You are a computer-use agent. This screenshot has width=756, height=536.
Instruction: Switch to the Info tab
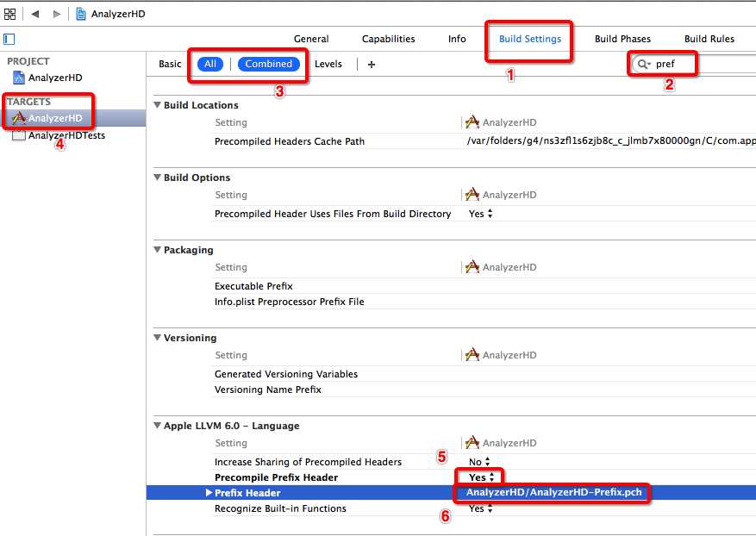tap(457, 39)
